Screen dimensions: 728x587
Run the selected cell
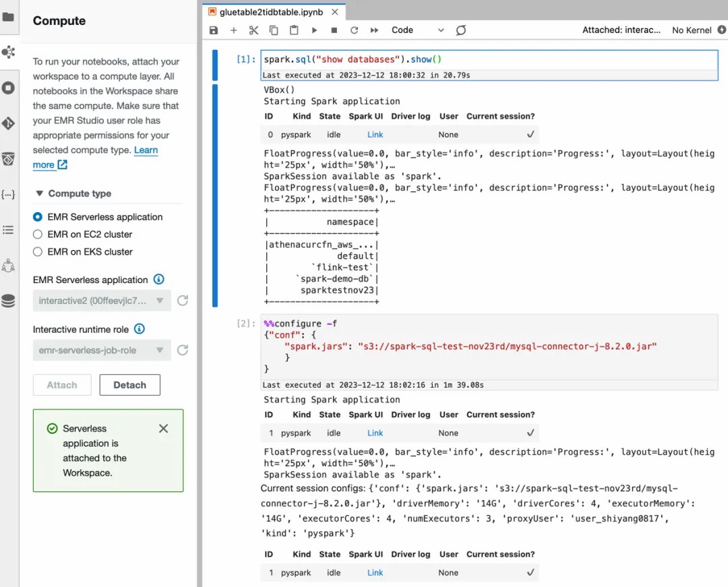tap(314, 30)
